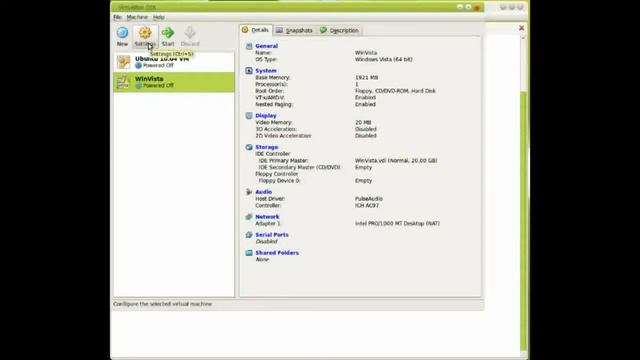Viewport: 640px width, 360px height.
Task: Click the Description tab icon
Action: [323, 30]
